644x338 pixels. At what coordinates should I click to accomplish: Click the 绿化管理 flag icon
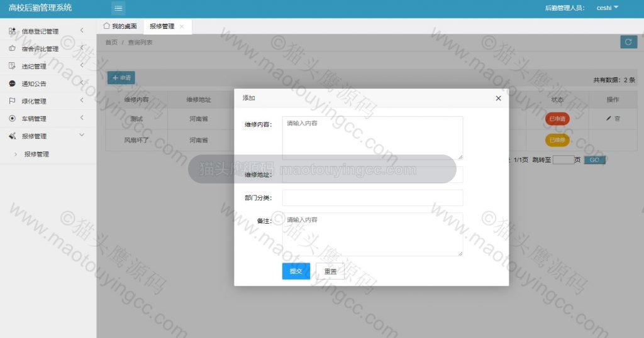click(13, 101)
